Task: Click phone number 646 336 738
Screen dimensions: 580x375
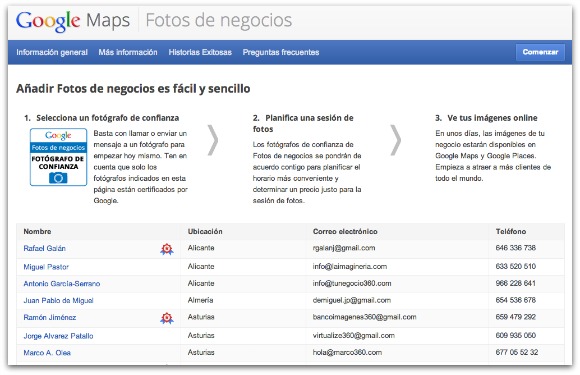Action: tap(516, 248)
